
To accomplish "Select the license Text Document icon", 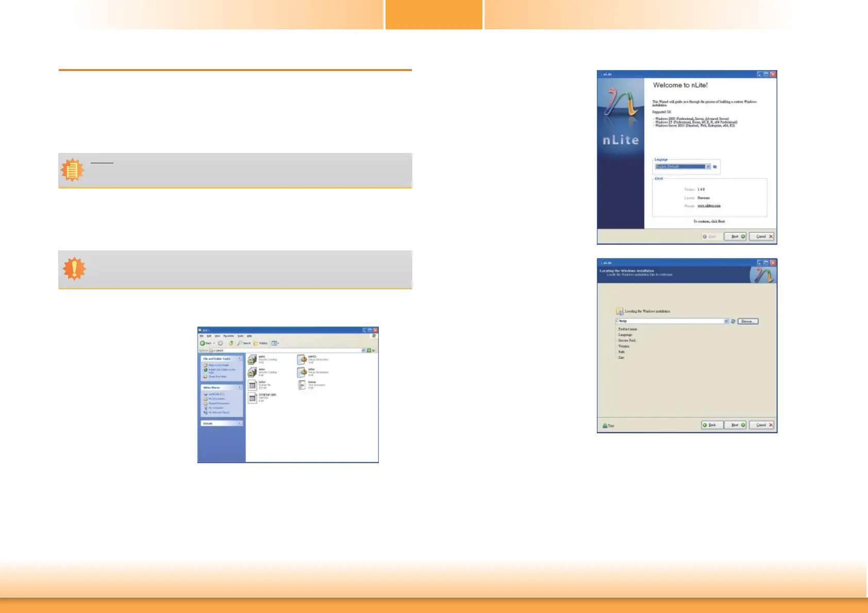I will tap(302, 385).
